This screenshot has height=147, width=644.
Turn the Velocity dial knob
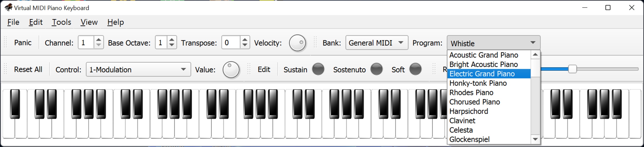click(297, 43)
